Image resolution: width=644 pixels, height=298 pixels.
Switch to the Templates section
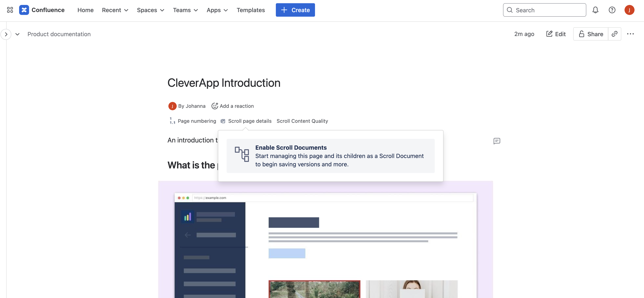[250, 10]
